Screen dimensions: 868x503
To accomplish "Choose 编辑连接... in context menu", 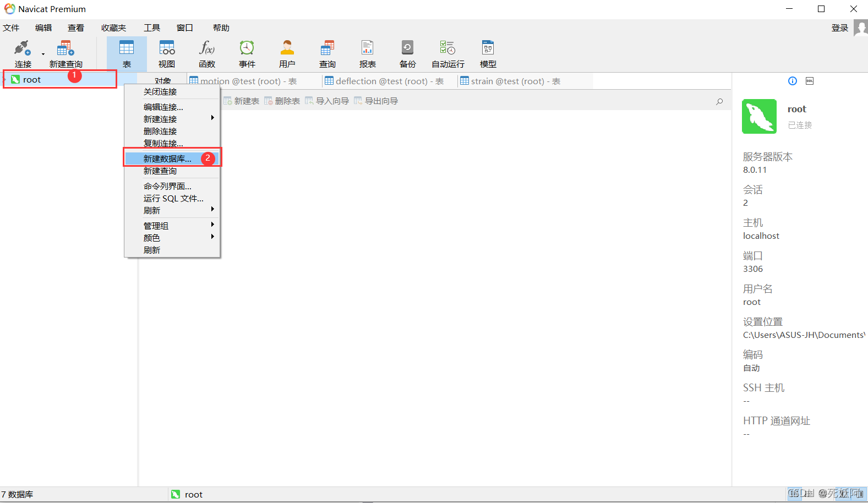I will [172, 107].
